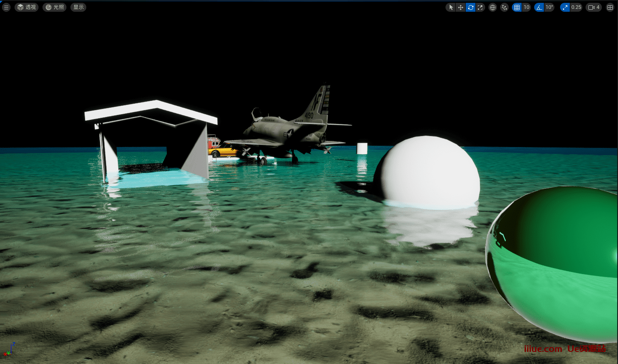The height and width of the screenshot is (364, 618).
Task: Toggle scale snapping
Action: point(565,7)
